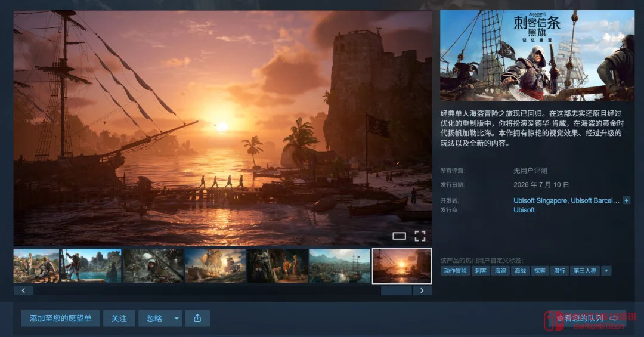This screenshot has height=337, width=644.
Task: Select fourth thumbnail of ships battling at sea
Action: 215,265
